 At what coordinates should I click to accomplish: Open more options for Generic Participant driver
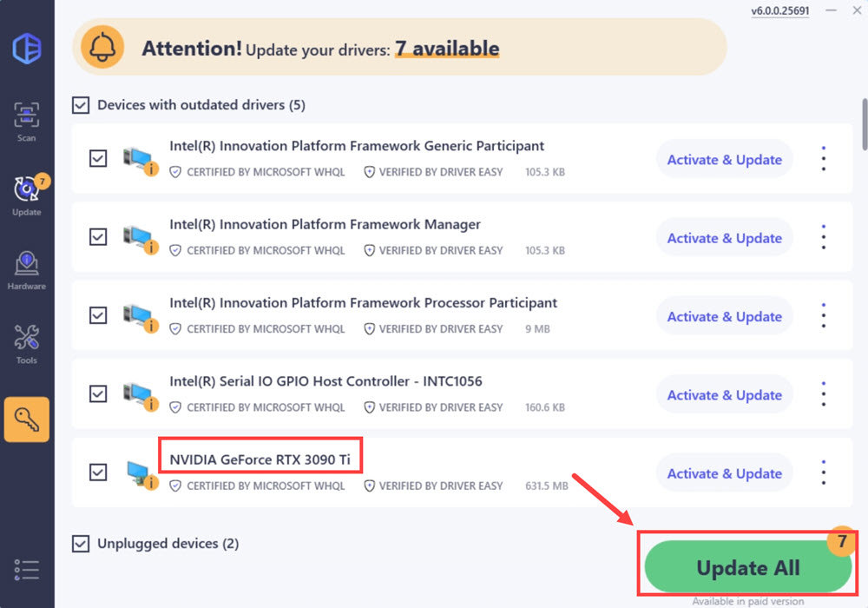823,159
